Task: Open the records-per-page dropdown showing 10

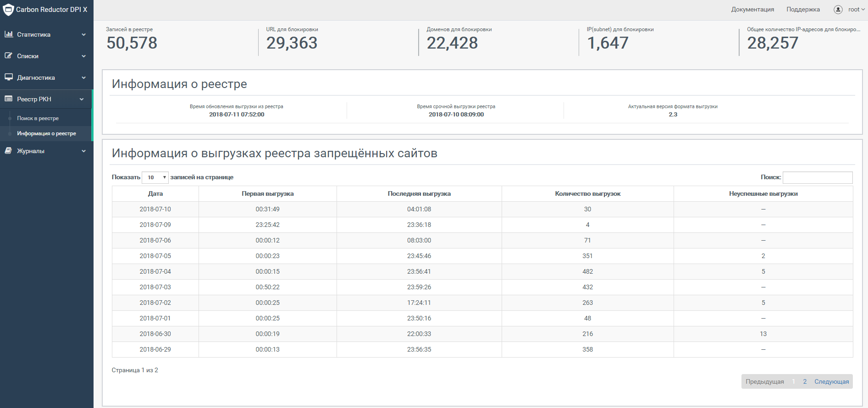Action: [155, 177]
